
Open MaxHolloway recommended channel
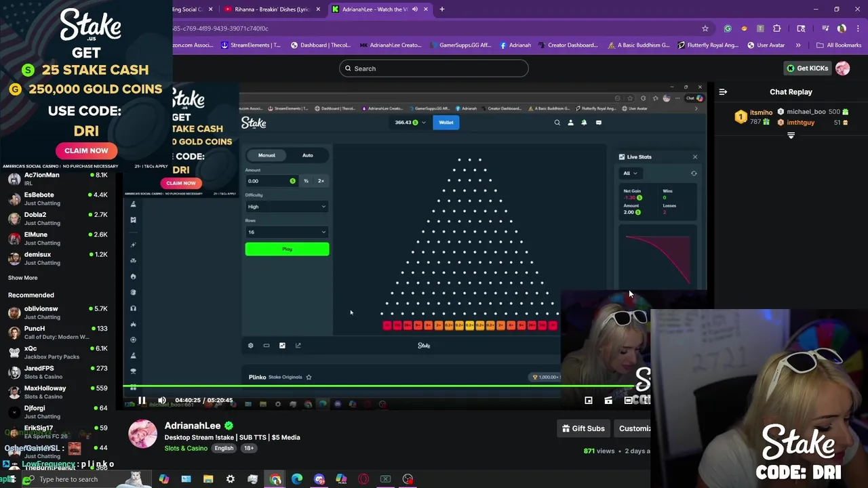pos(58,392)
